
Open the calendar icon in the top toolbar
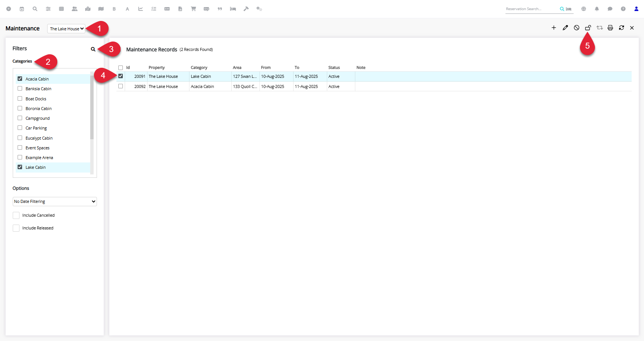coord(22,9)
